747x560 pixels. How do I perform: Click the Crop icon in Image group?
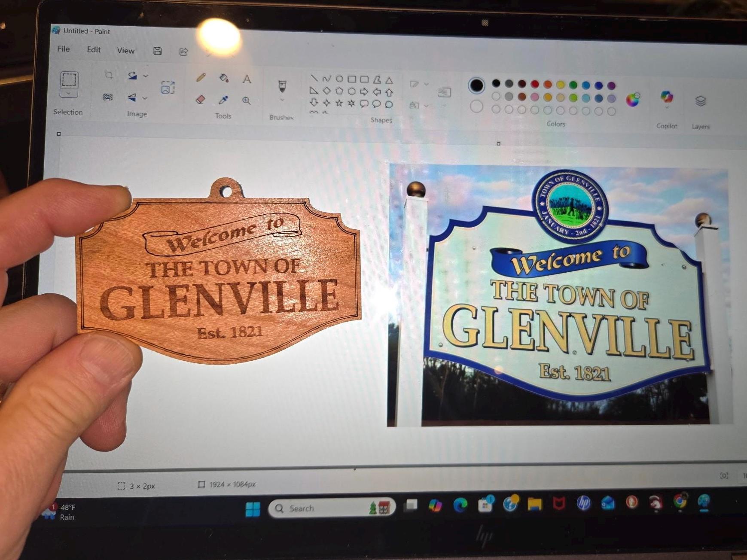click(x=109, y=75)
